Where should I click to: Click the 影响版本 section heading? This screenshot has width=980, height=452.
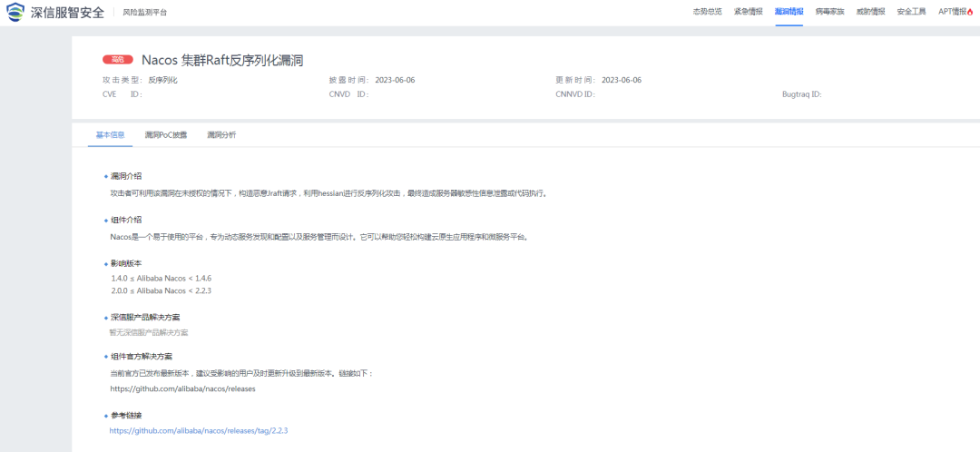(125, 263)
